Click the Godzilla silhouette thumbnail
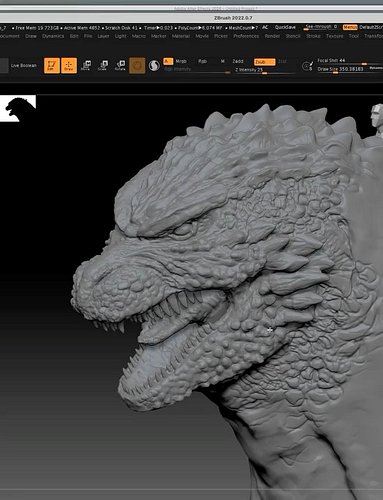The image size is (383, 500). point(18,108)
